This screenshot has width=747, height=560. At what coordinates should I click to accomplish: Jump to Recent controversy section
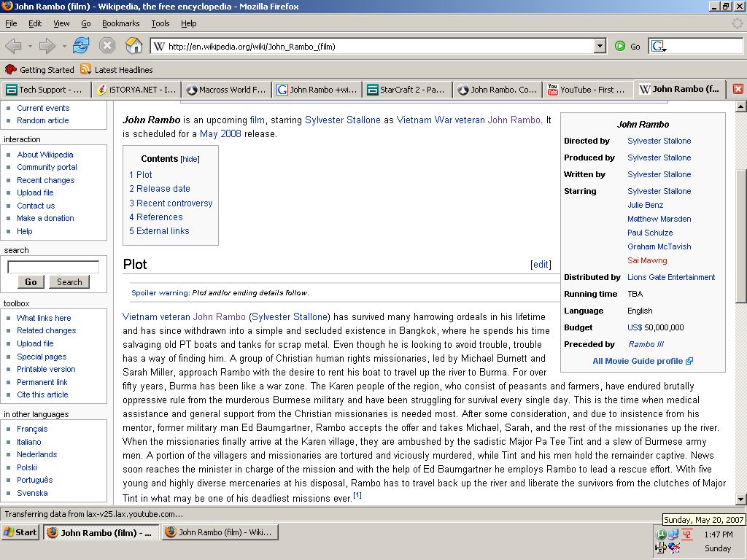coord(171,203)
